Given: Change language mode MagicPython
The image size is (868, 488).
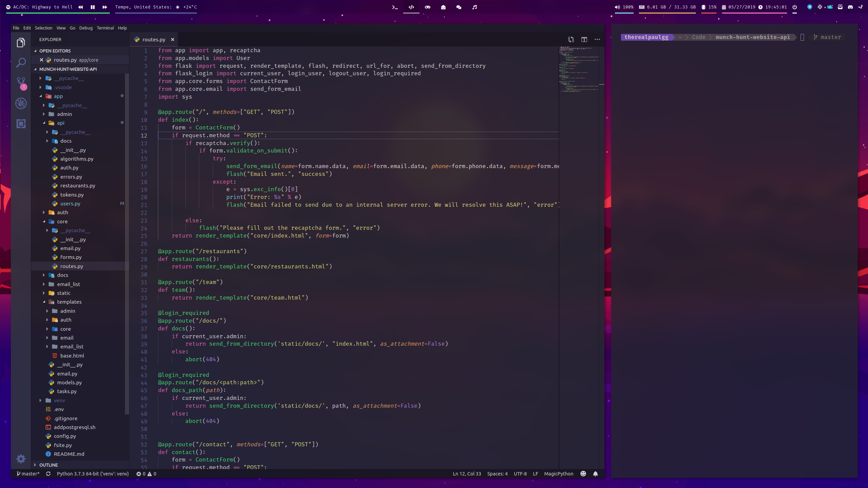Looking at the screenshot, I should click(x=559, y=474).
